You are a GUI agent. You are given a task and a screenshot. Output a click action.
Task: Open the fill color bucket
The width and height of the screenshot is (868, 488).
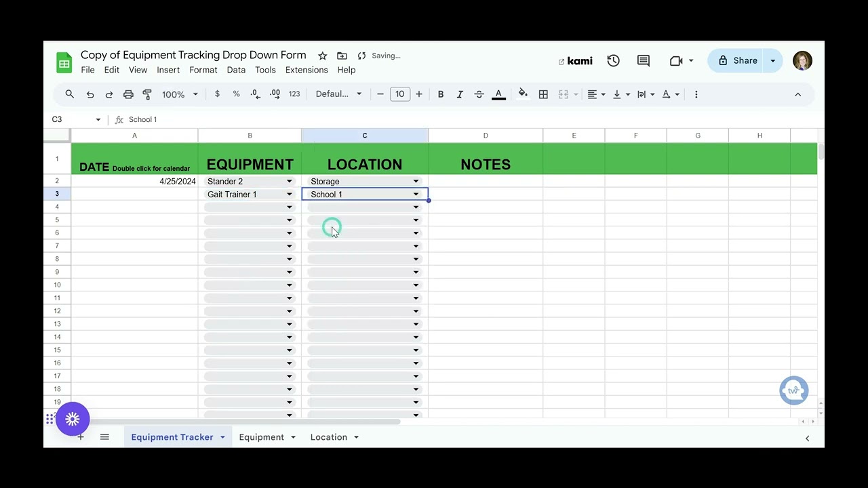click(x=523, y=94)
